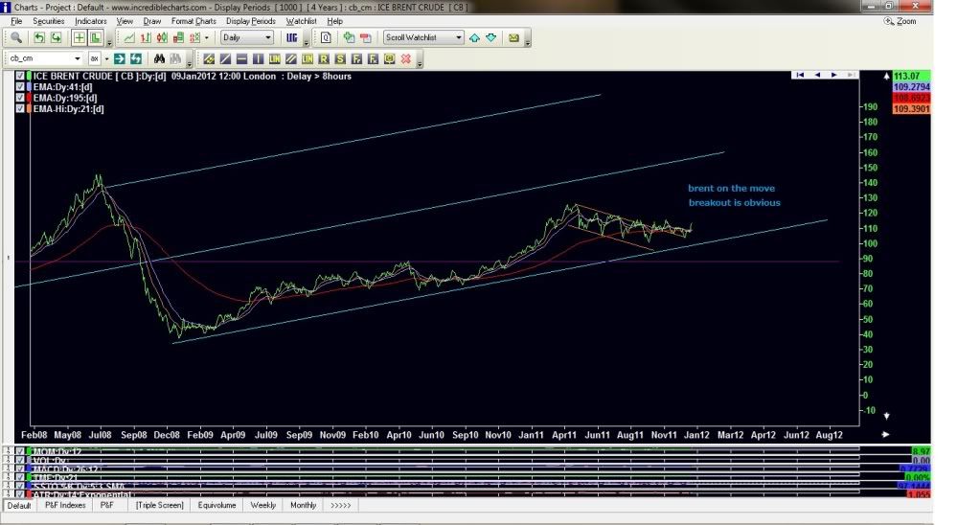Viewport: 980px width, 525px height.
Task: Jump to last chart data button
Action: [850, 75]
